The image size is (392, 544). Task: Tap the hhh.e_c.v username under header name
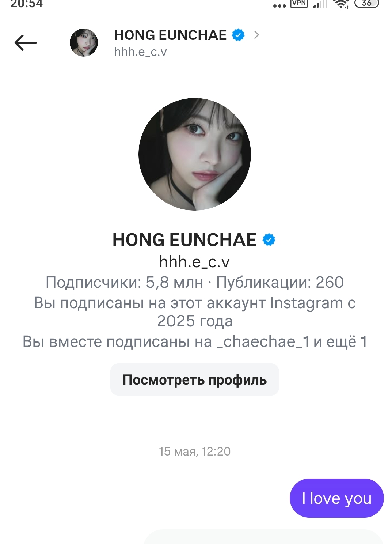tap(141, 52)
